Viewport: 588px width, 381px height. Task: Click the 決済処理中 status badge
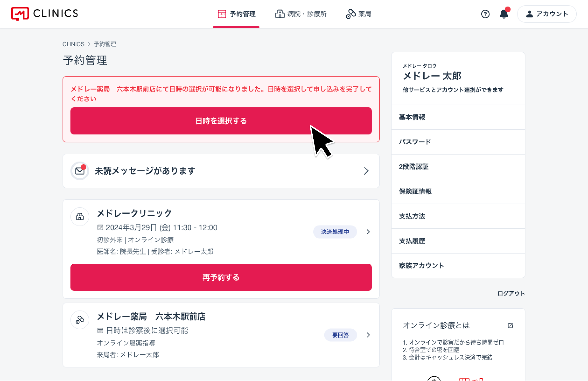(x=335, y=232)
